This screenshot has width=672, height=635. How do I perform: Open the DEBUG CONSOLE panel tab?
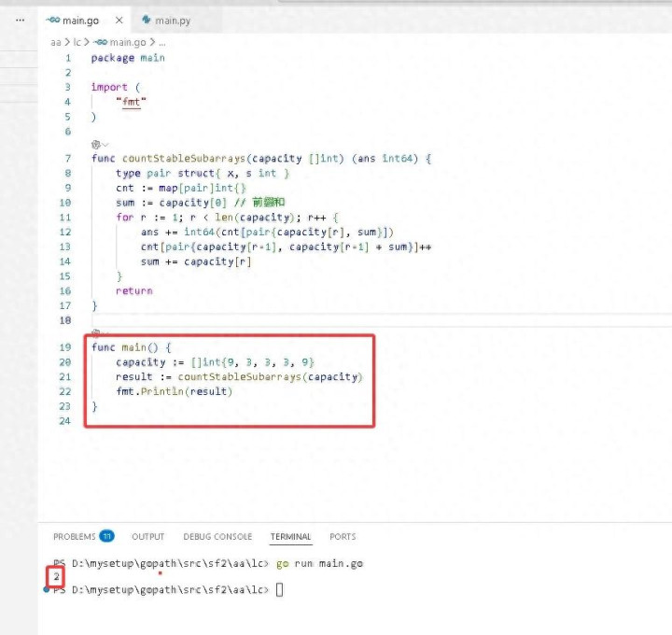(217, 536)
